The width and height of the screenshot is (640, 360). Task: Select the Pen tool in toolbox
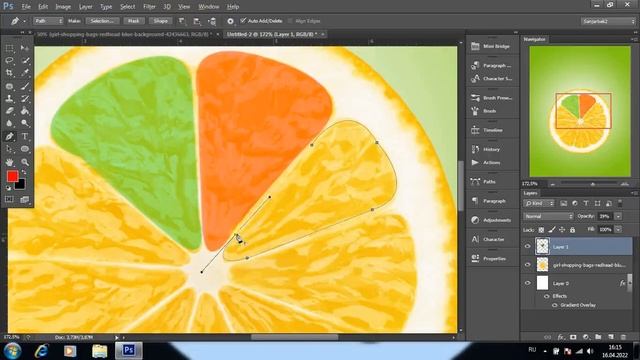(9, 136)
